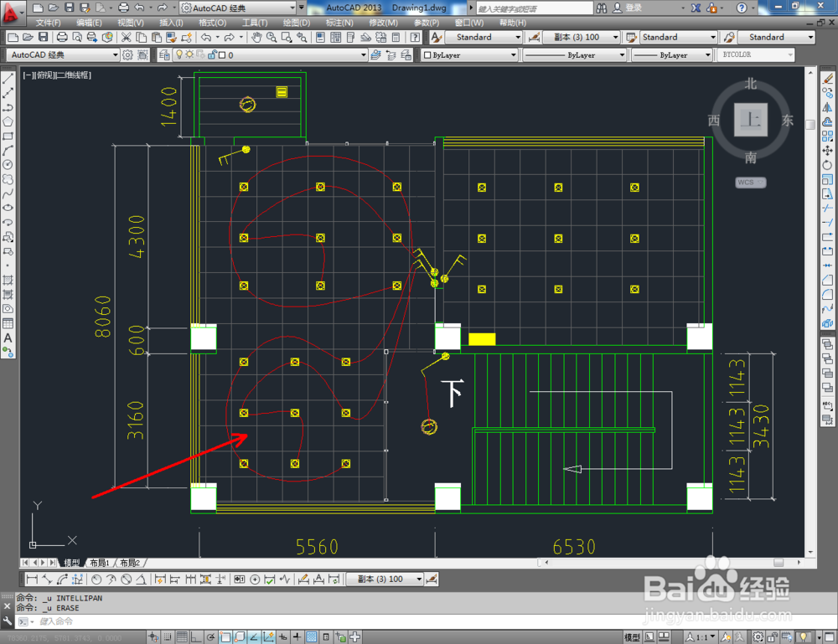Image resolution: width=838 pixels, height=644 pixels.
Task: Click the annotation scale 1:1 control
Action: [x=700, y=637]
